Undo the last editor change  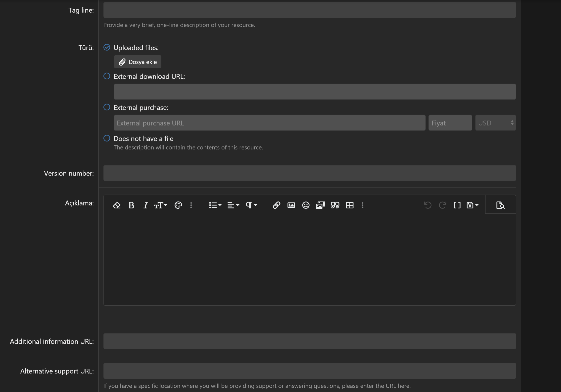coord(427,205)
